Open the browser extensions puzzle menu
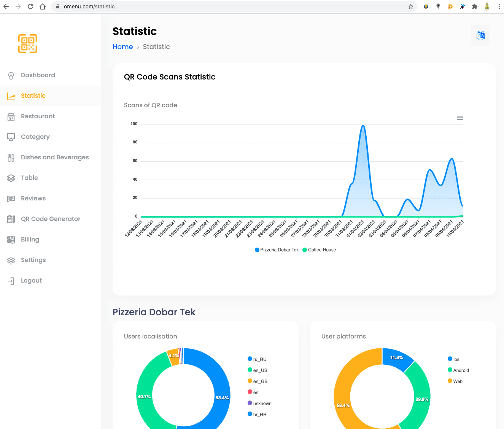This screenshot has height=429, width=504. pos(474,6)
